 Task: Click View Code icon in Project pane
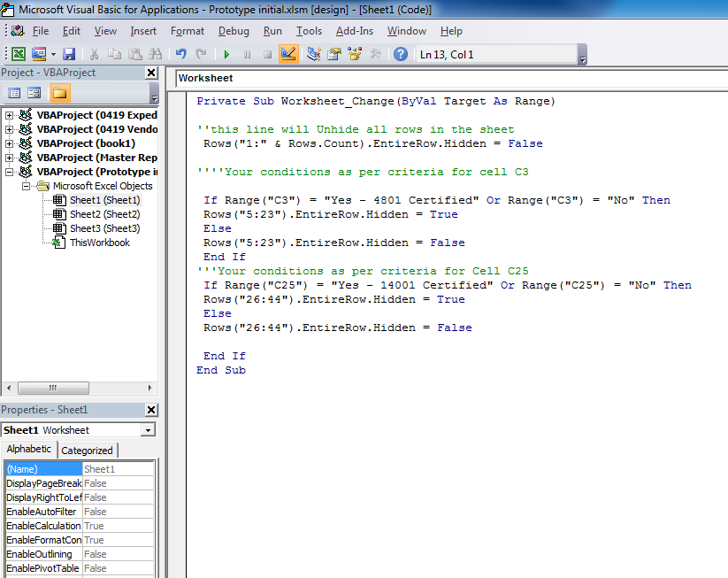(14, 94)
